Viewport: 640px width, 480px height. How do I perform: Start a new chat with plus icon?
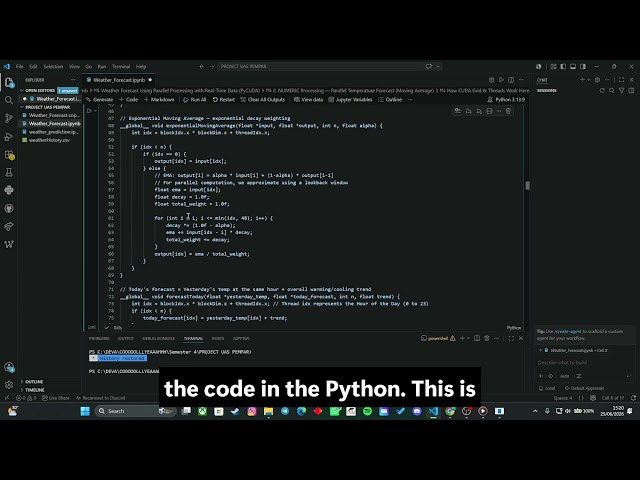[582, 80]
